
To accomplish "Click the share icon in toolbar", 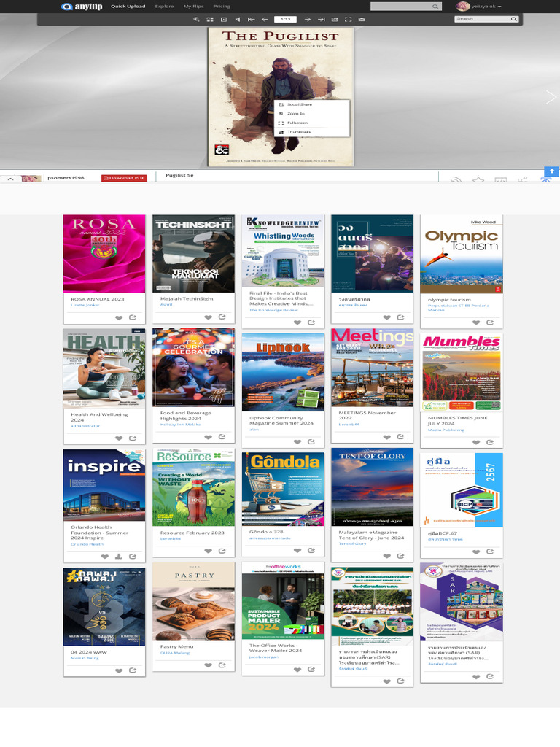I will (x=335, y=19).
